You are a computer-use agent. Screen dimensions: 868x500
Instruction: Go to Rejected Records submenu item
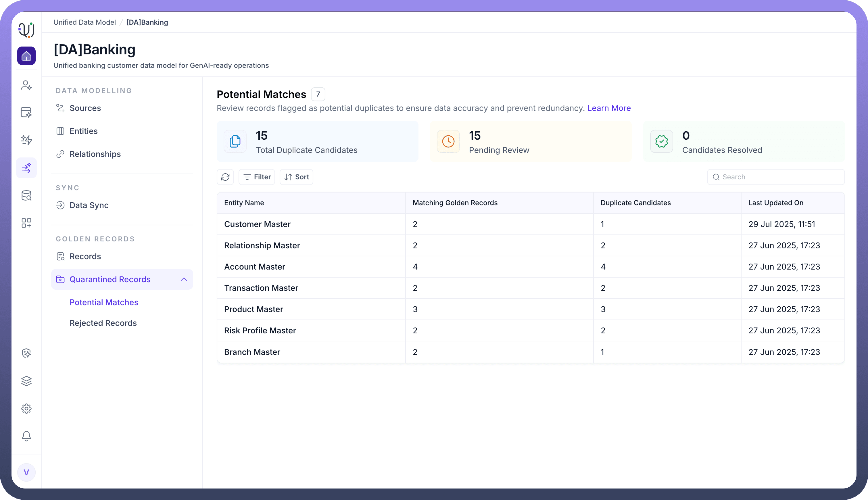pos(103,323)
